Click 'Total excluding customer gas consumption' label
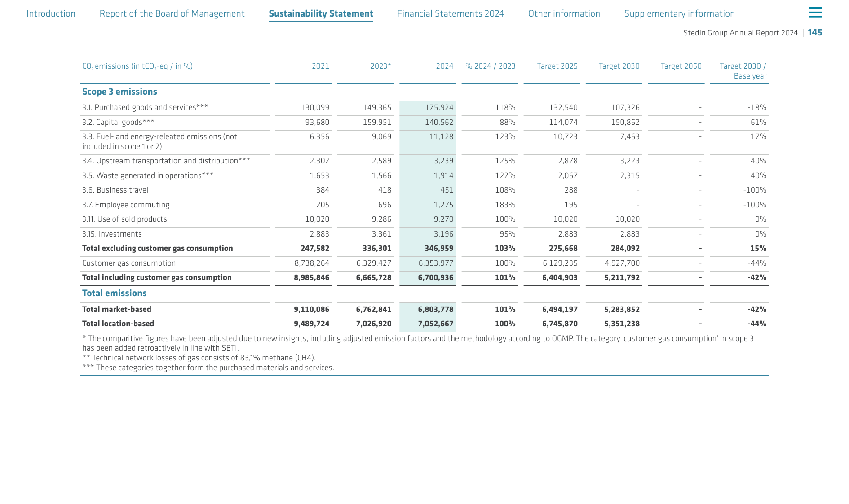849x504 pixels. [158, 248]
